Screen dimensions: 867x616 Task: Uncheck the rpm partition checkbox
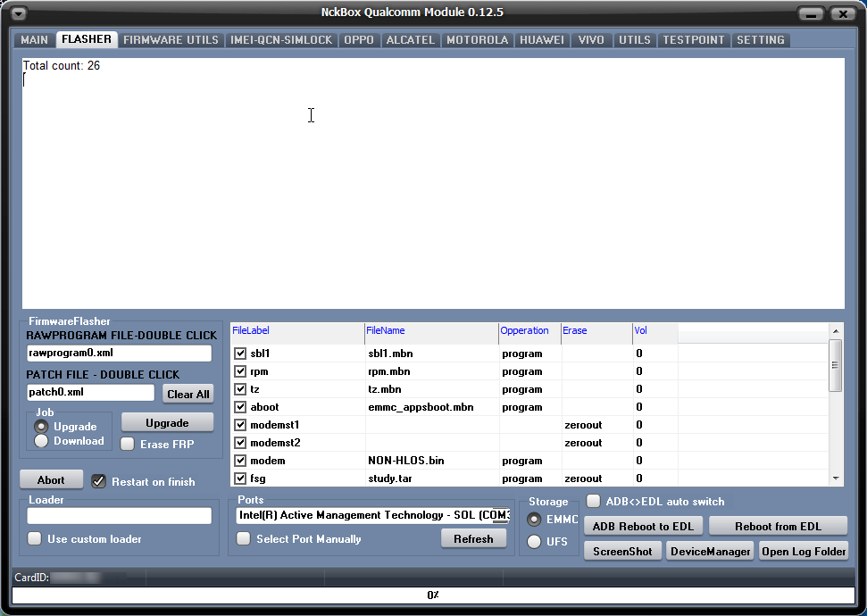[x=240, y=371]
